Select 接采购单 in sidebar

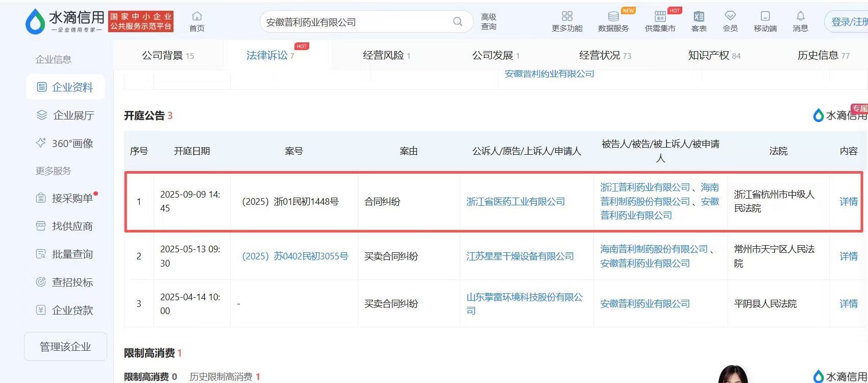coord(65,198)
